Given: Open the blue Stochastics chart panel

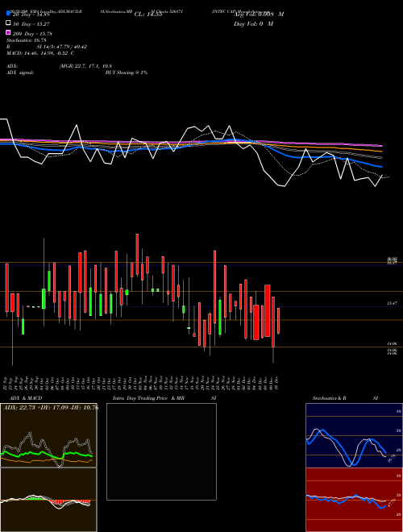Looking at the screenshot, I should click(x=354, y=435).
